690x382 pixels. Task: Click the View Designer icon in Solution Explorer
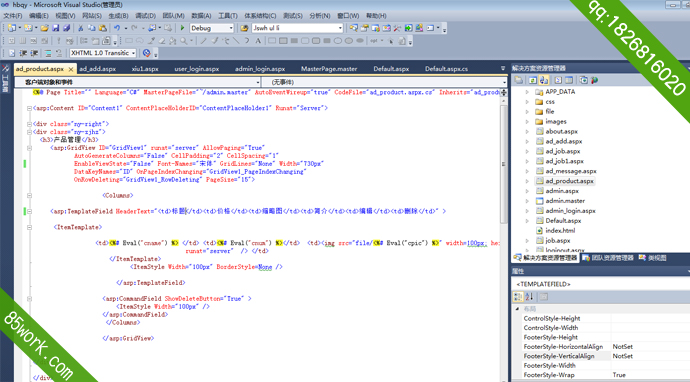[x=569, y=80]
